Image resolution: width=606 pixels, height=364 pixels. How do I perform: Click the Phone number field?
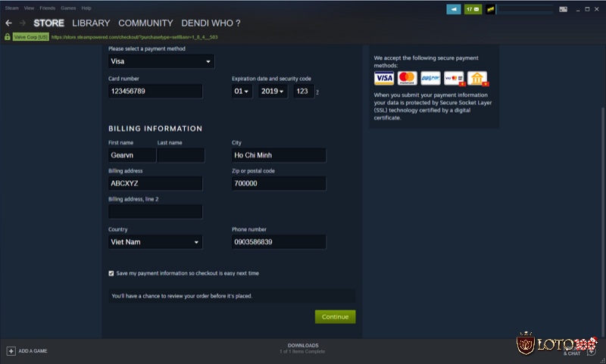point(279,242)
